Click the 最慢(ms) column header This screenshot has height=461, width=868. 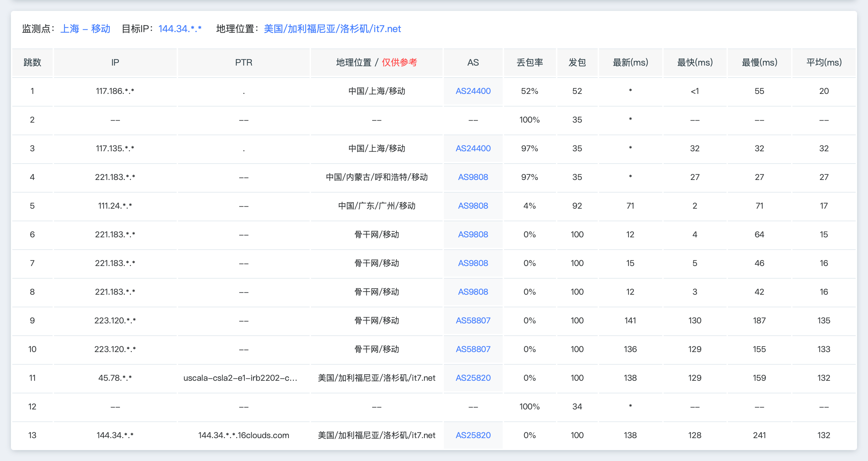point(759,62)
